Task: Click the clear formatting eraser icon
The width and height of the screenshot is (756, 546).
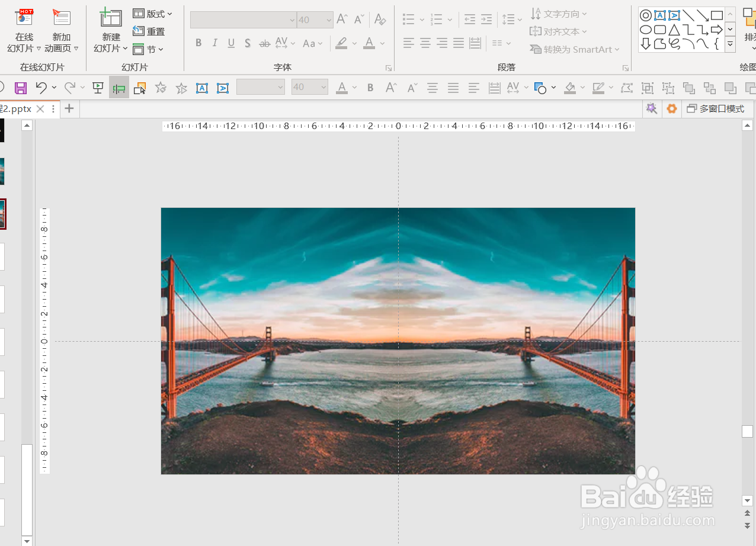Action: click(380, 20)
